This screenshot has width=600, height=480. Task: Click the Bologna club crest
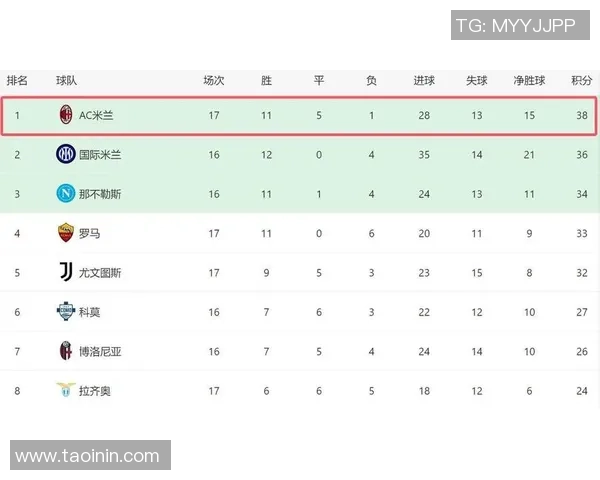(x=66, y=351)
